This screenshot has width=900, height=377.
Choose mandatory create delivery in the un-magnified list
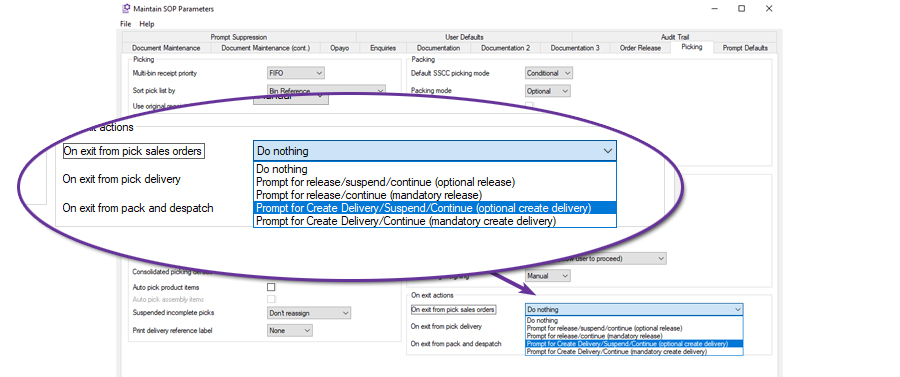point(634,351)
